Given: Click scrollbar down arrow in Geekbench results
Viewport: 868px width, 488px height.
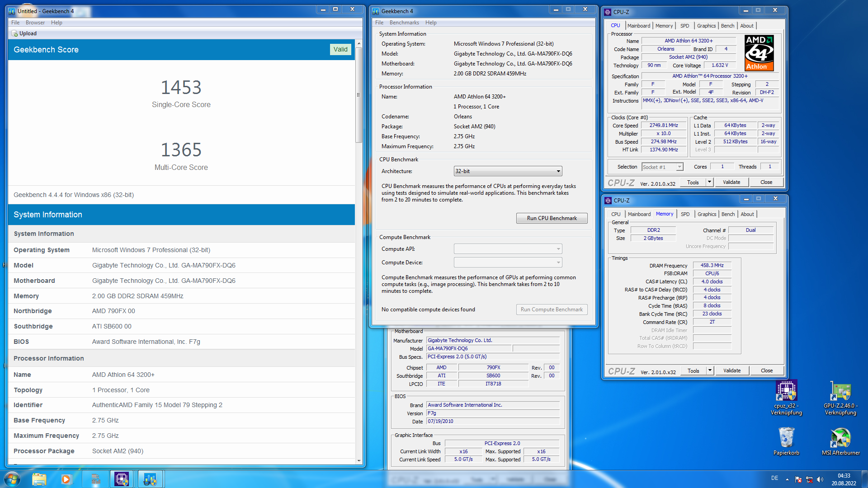Looking at the screenshot, I should (359, 461).
